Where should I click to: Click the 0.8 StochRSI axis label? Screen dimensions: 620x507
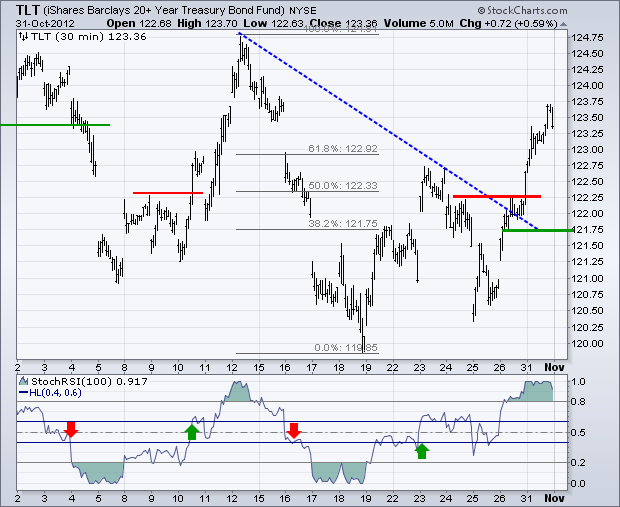pyautogui.click(x=579, y=402)
